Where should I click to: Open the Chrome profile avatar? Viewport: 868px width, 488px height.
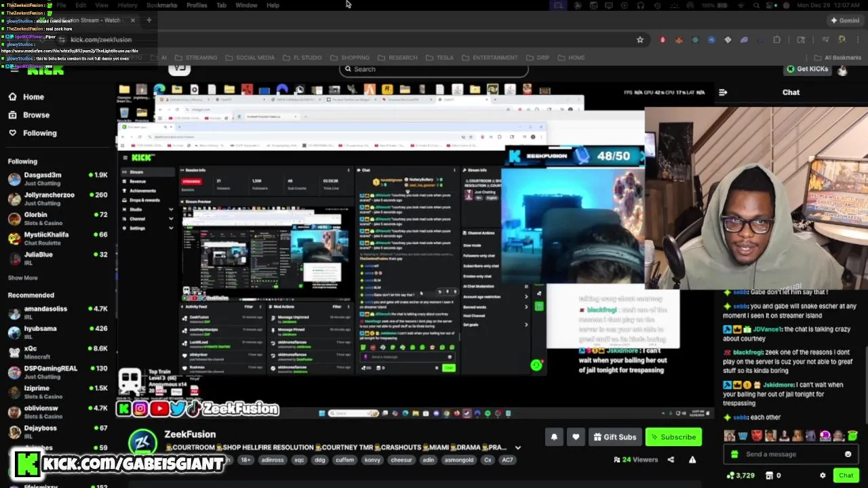coord(842,40)
